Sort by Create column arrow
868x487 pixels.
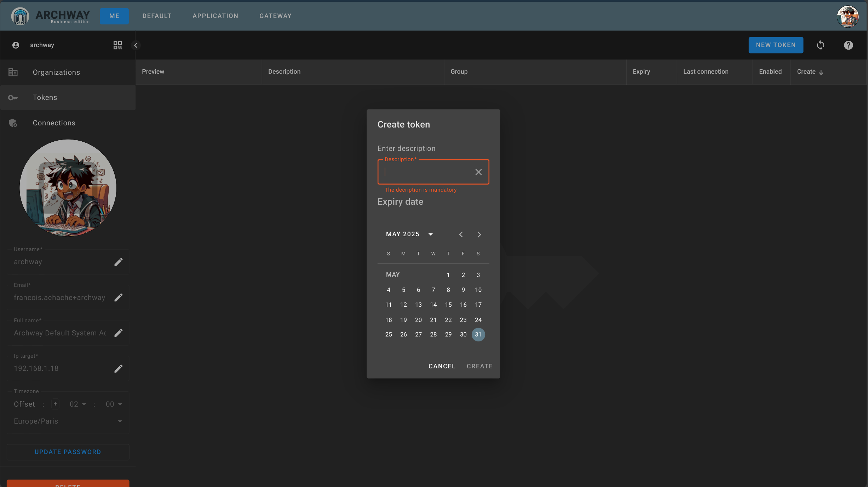tap(821, 72)
